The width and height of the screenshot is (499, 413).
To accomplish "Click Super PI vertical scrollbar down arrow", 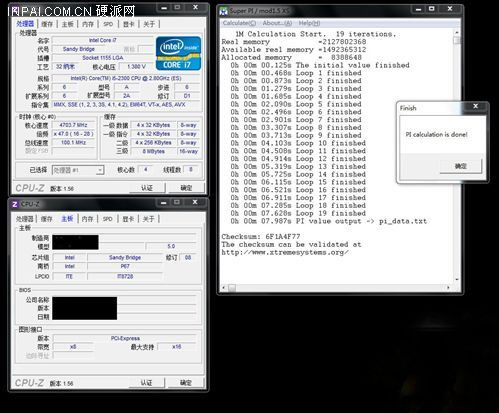I will (x=457, y=279).
